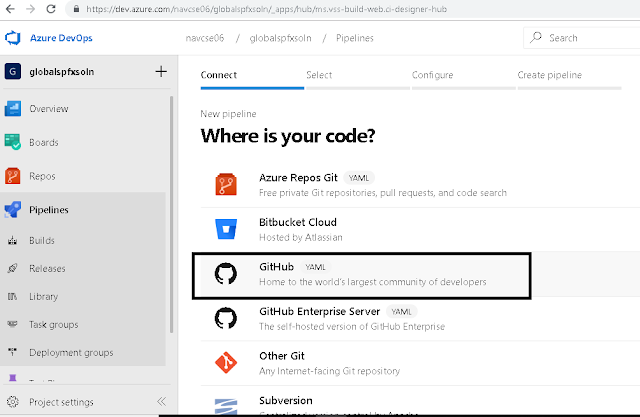Click the Task groups icon
The image size is (640, 417).
[13, 324]
